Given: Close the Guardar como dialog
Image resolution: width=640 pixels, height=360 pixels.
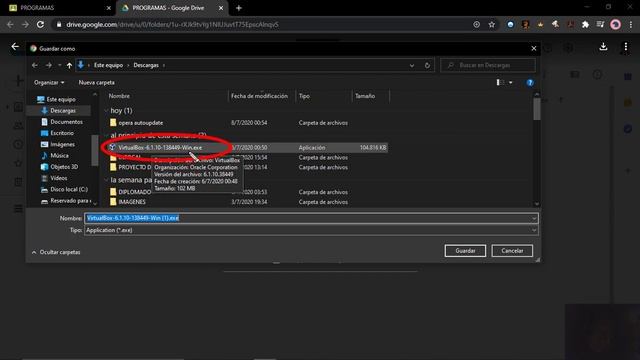Looking at the screenshot, I should (533, 48).
